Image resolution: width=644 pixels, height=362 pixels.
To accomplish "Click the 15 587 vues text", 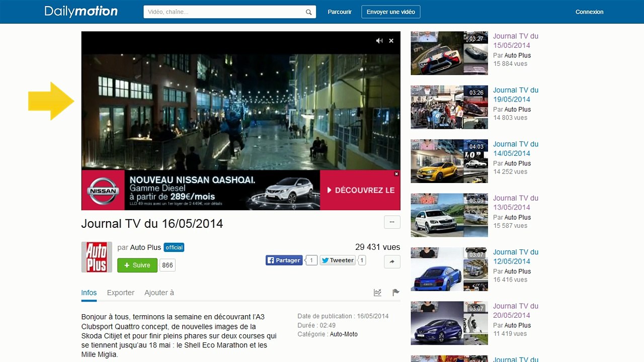I will pos(510,226).
